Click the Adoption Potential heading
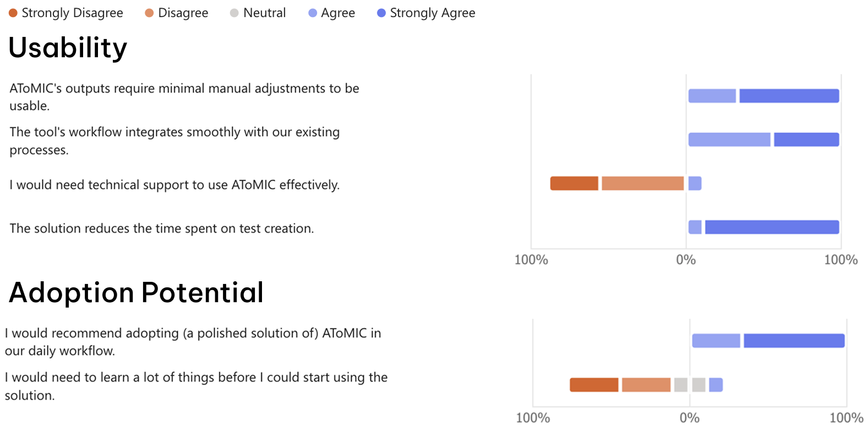Screen dimensions: 868x431 click(x=137, y=292)
